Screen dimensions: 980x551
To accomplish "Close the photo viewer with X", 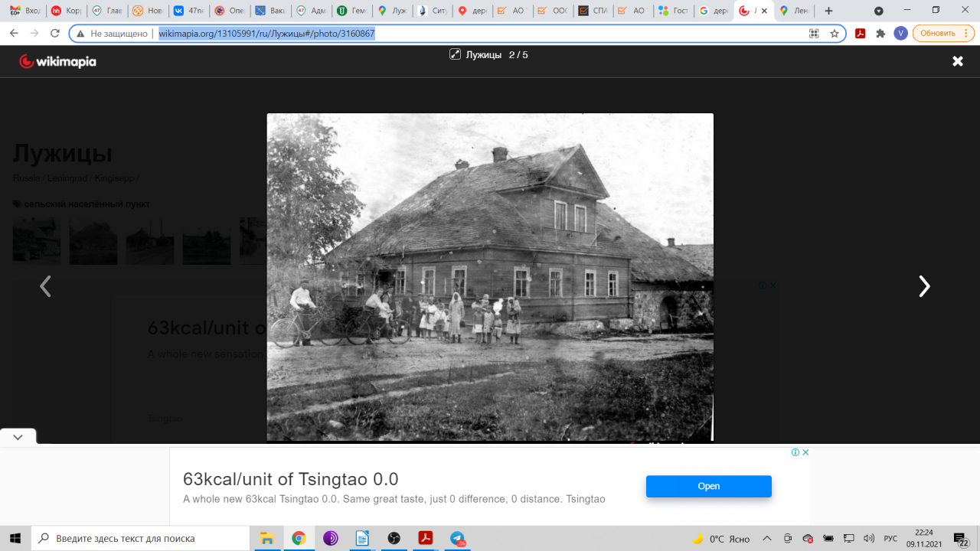I will click(958, 61).
